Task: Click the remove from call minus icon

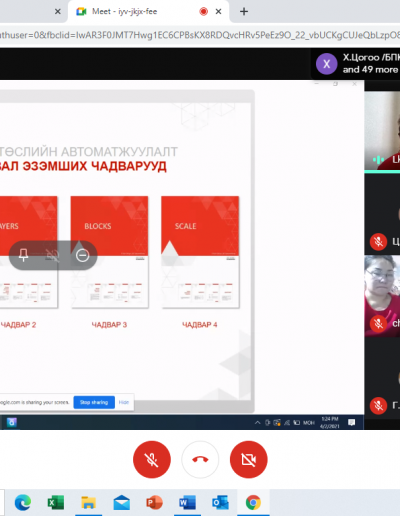Action: tap(82, 255)
